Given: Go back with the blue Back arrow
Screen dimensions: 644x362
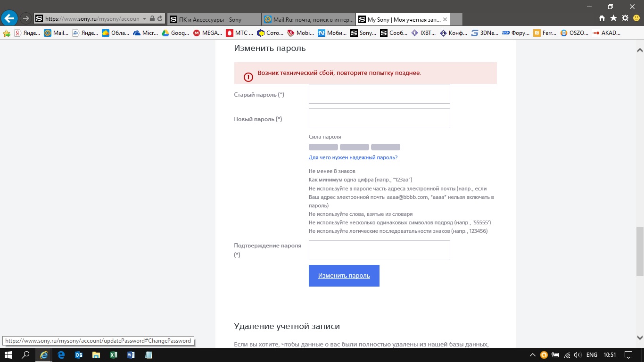Looking at the screenshot, I should click(9, 18).
